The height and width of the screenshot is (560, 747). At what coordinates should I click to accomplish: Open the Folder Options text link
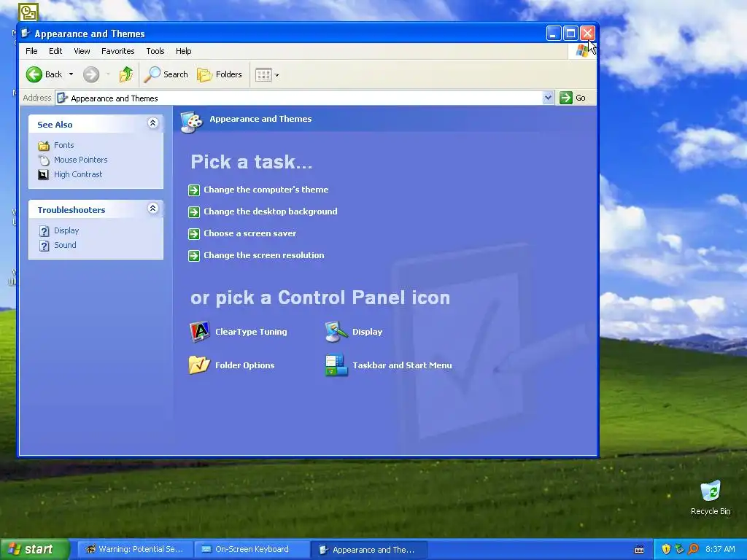tap(245, 365)
